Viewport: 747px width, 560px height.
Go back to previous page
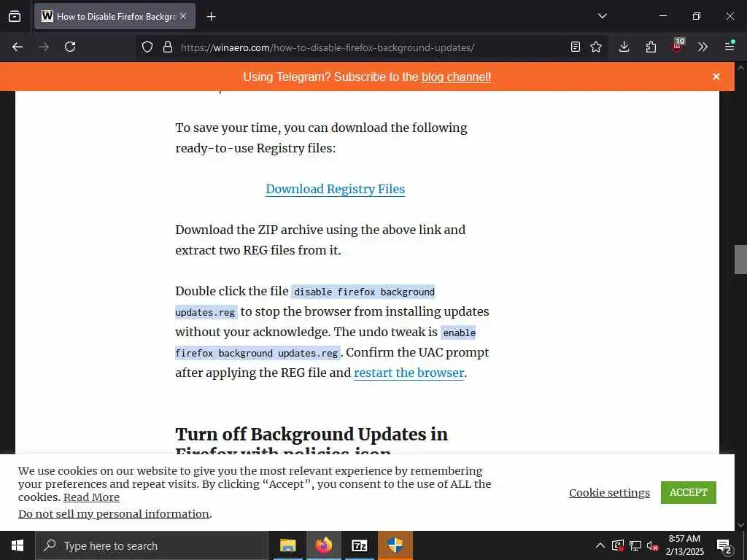pos(18,47)
